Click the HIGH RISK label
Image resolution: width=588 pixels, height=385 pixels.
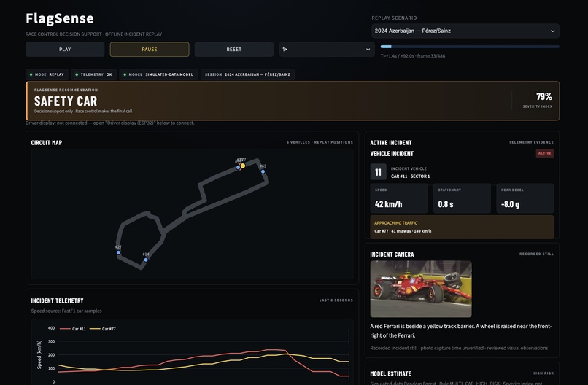coord(543,373)
